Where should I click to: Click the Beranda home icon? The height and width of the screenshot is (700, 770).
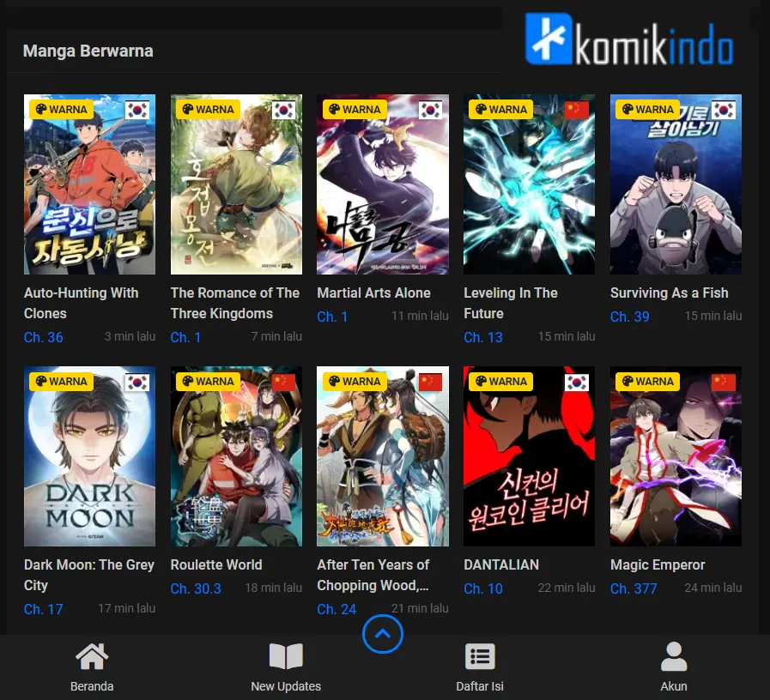click(x=92, y=656)
